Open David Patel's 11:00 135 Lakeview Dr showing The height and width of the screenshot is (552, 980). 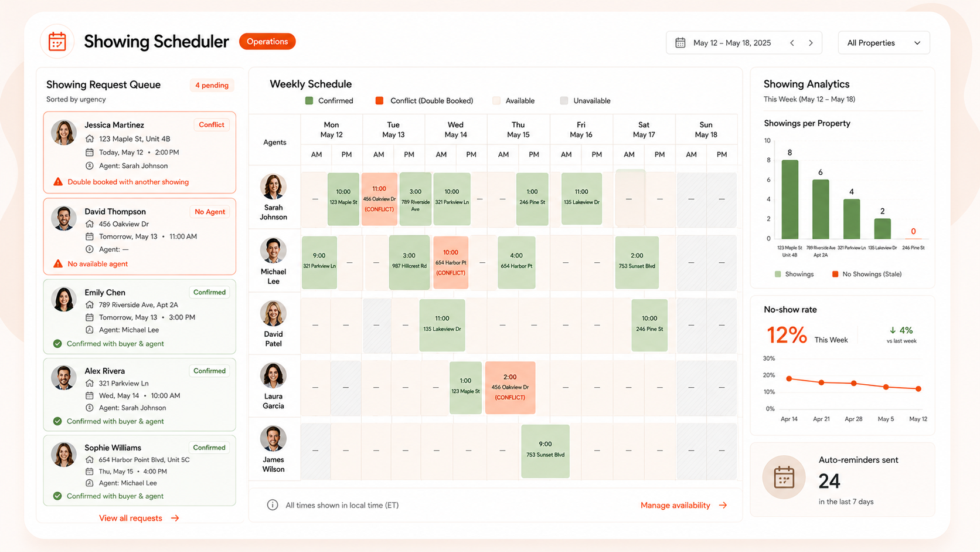[442, 325]
